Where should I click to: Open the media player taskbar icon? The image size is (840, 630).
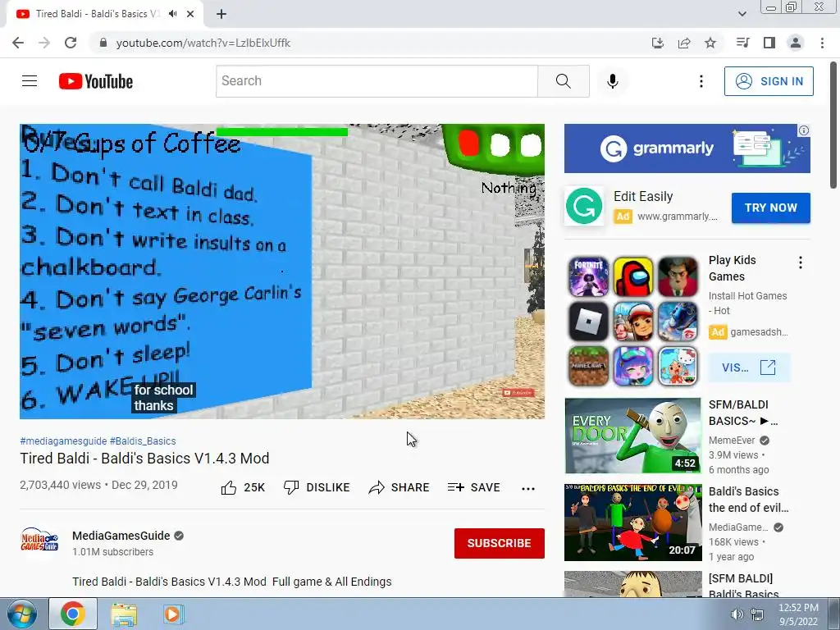point(172,614)
